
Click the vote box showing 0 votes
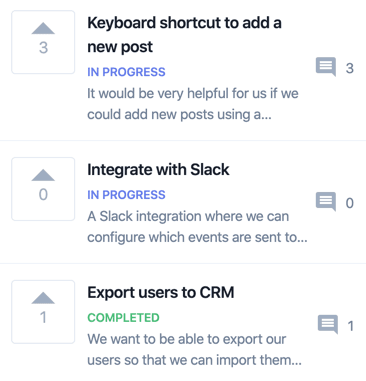pos(43,189)
